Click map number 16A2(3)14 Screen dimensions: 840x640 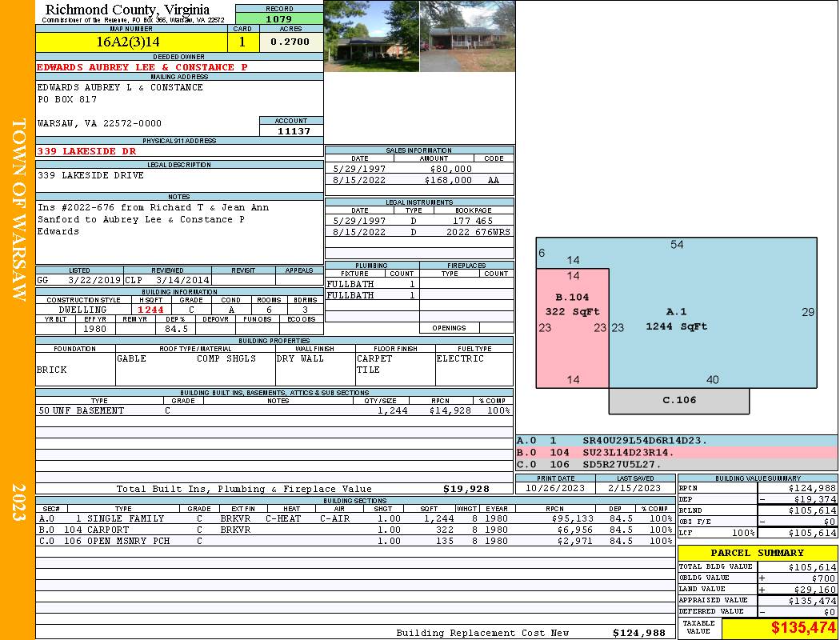click(128, 42)
